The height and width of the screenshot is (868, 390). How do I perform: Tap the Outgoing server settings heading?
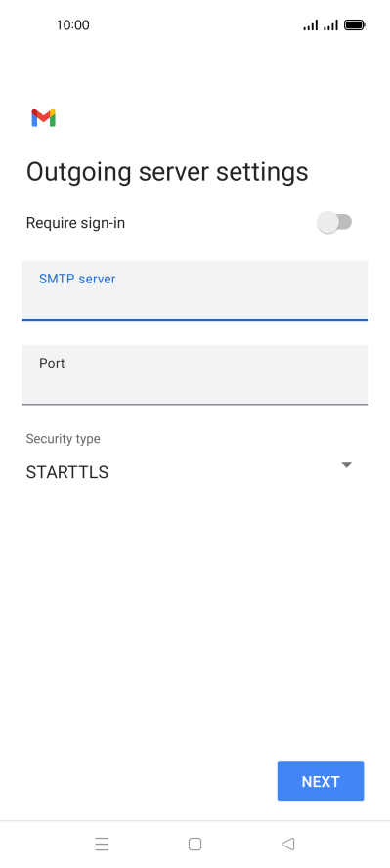167,172
